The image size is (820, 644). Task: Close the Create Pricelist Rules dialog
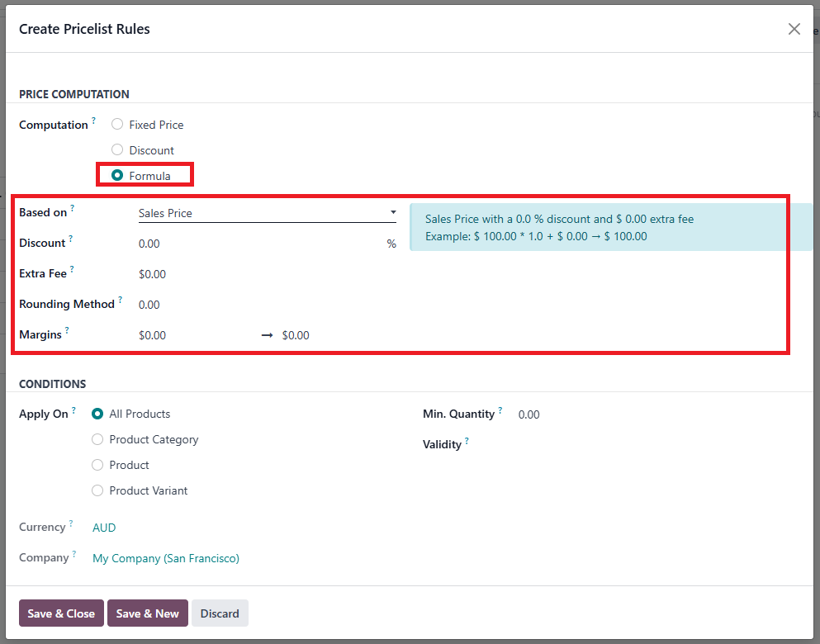[x=794, y=29]
